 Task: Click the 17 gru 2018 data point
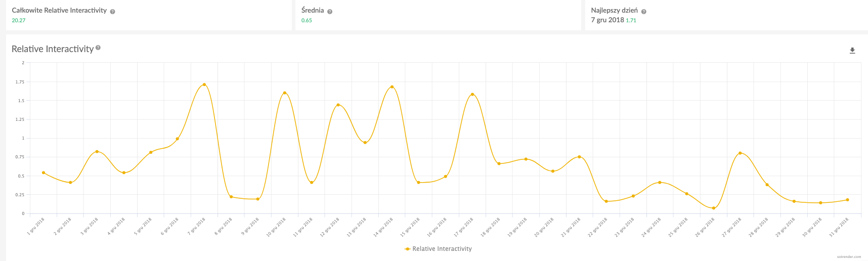pos(472,95)
